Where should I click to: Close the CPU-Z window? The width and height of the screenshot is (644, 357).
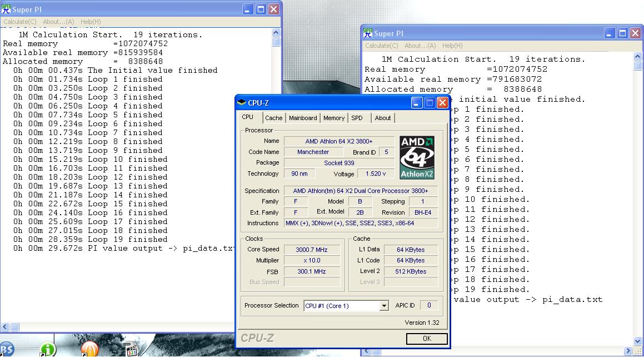pos(442,103)
